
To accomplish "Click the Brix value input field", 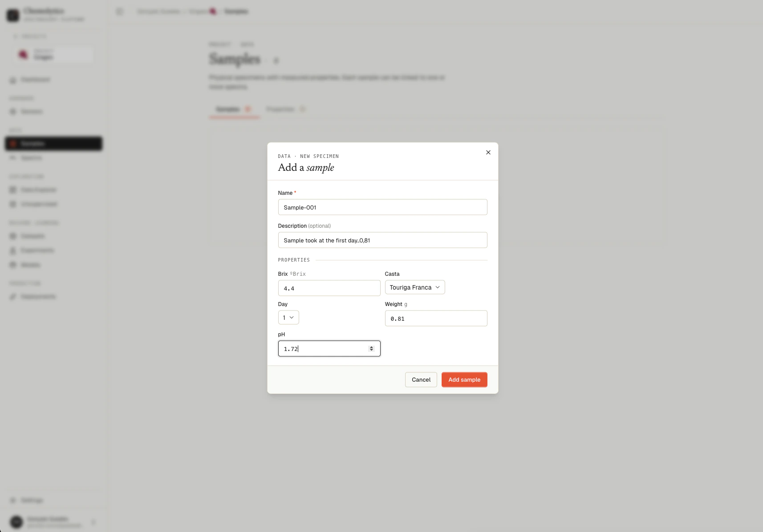I will click(x=329, y=288).
